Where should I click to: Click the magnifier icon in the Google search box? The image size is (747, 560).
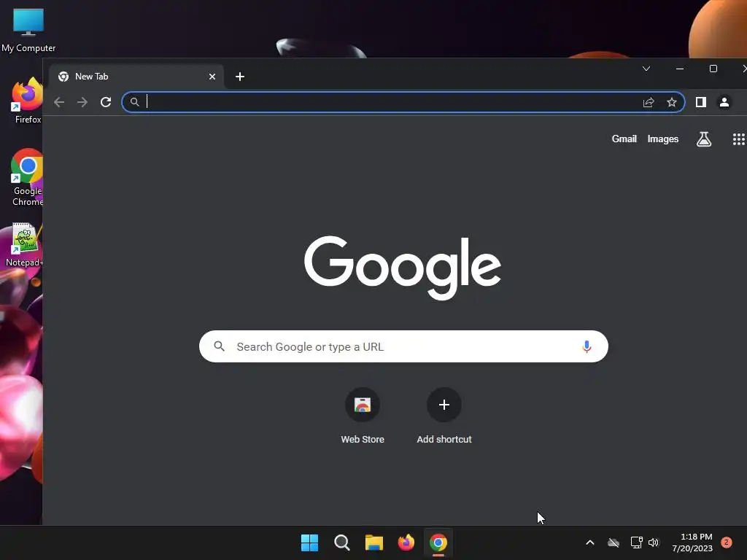point(219,346)
